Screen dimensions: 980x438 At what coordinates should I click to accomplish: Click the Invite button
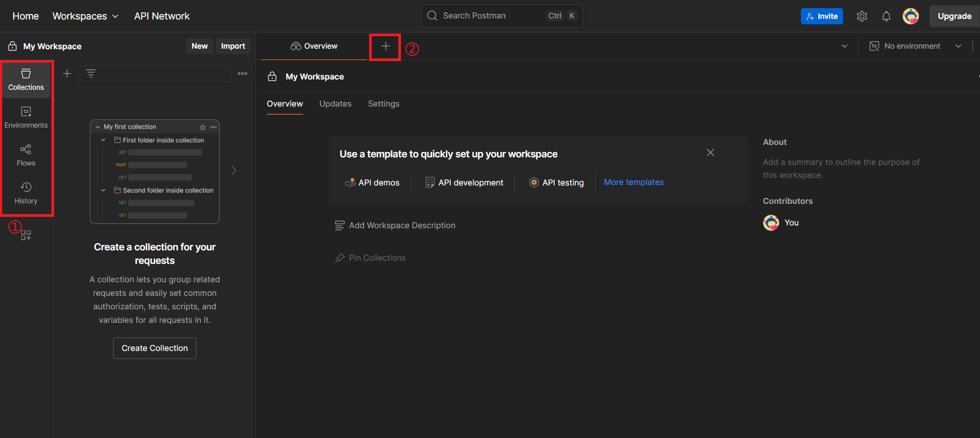[822, 16]
